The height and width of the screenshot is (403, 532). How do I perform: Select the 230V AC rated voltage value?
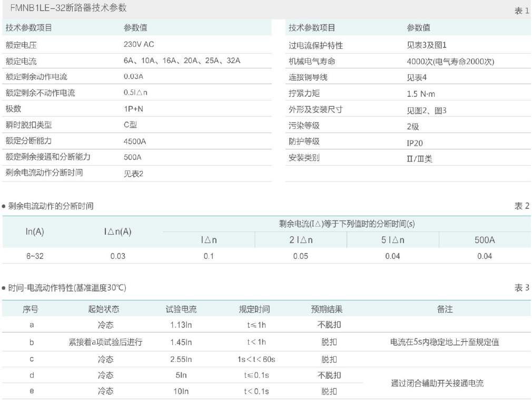tap(139, 45)
